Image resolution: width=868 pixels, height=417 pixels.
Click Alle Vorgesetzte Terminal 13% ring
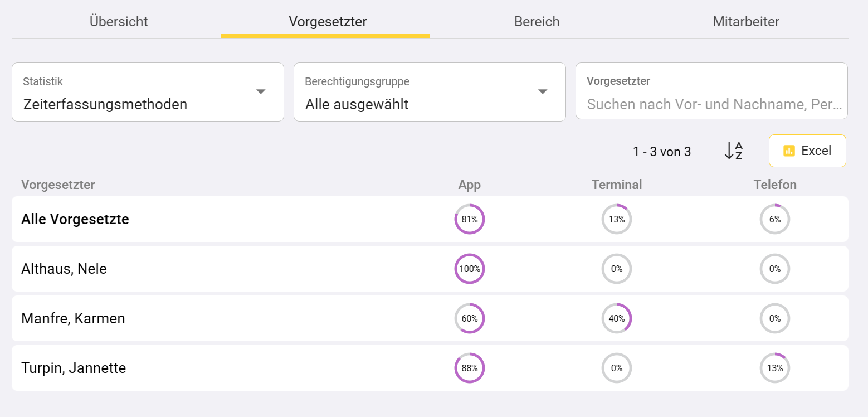click(617, 219)
